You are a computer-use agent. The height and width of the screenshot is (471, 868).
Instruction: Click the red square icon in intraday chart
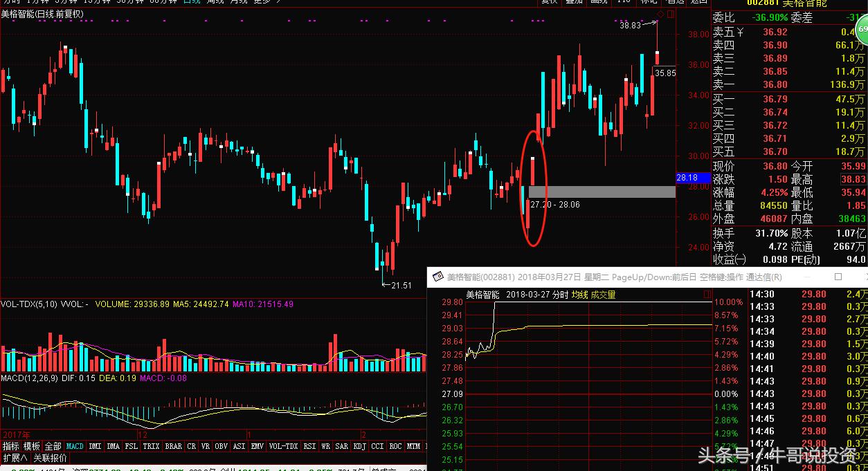coord(707,295)
